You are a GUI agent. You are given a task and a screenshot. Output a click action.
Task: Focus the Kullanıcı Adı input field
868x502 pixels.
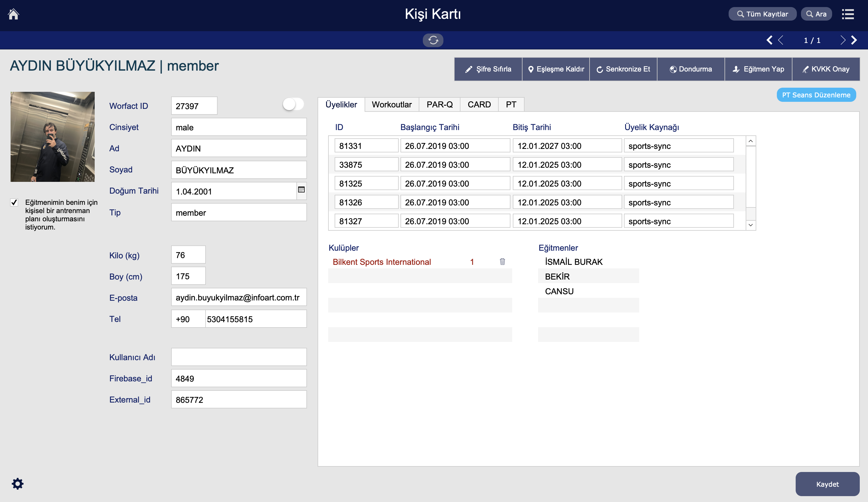pyautogui.click(x=239, y=357)
